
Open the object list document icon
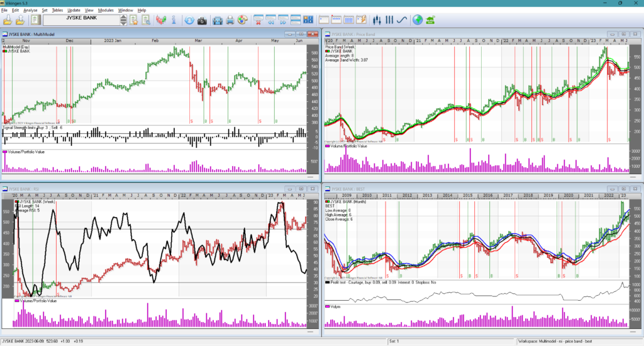point(35,20)
